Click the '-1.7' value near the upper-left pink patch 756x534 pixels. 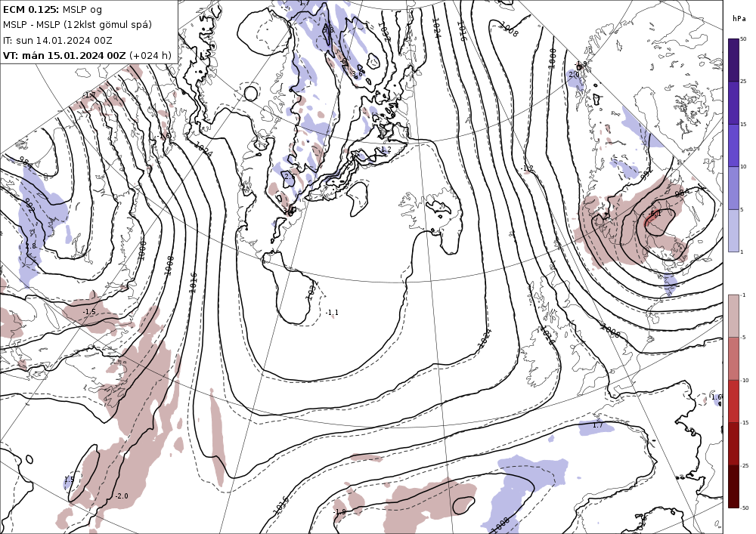[90, 95]
